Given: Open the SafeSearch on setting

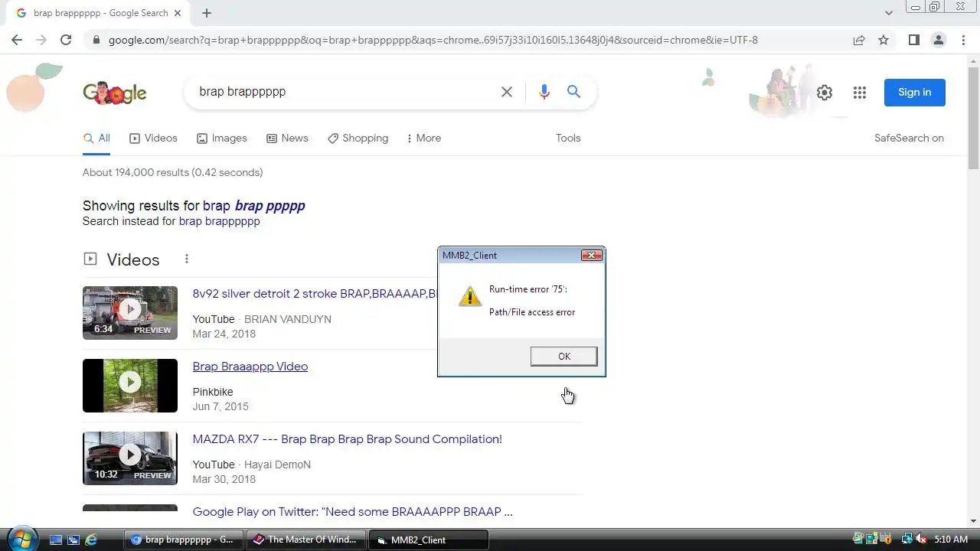Looking at the screenshot, I should pos(909,139).
